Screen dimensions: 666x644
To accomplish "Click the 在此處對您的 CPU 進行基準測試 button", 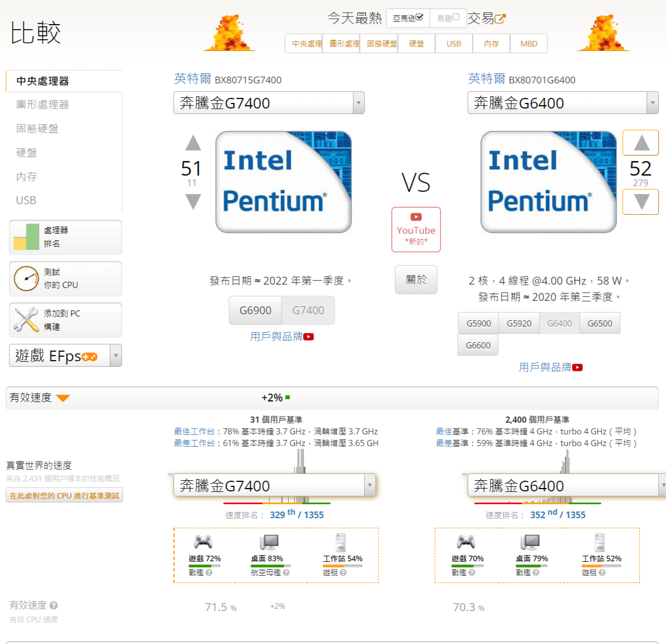I will pos(64,496).
